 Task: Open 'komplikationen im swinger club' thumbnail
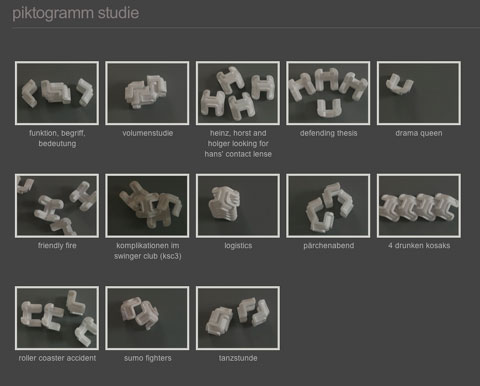[147, 206]
